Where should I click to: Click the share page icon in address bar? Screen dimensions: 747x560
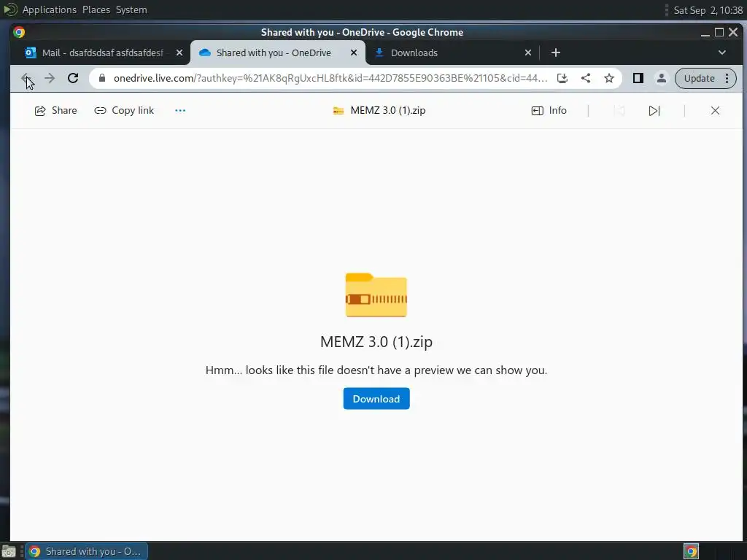click(586, 78)
